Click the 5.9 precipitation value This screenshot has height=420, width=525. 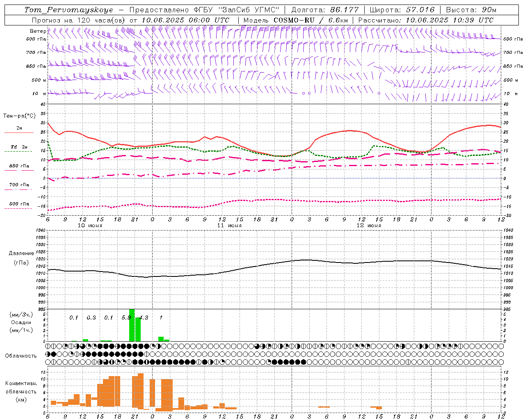pos(126,317)
